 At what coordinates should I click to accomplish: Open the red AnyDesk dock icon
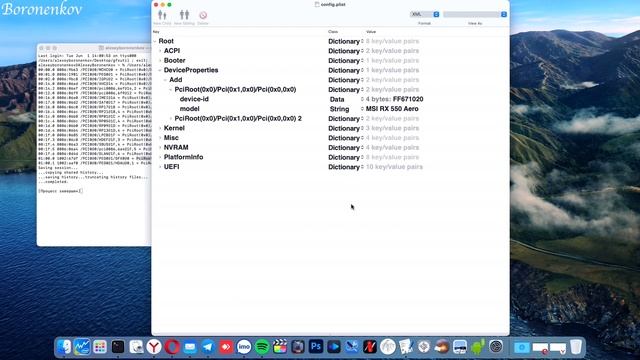pyautogui.click(x=226, y=347)
